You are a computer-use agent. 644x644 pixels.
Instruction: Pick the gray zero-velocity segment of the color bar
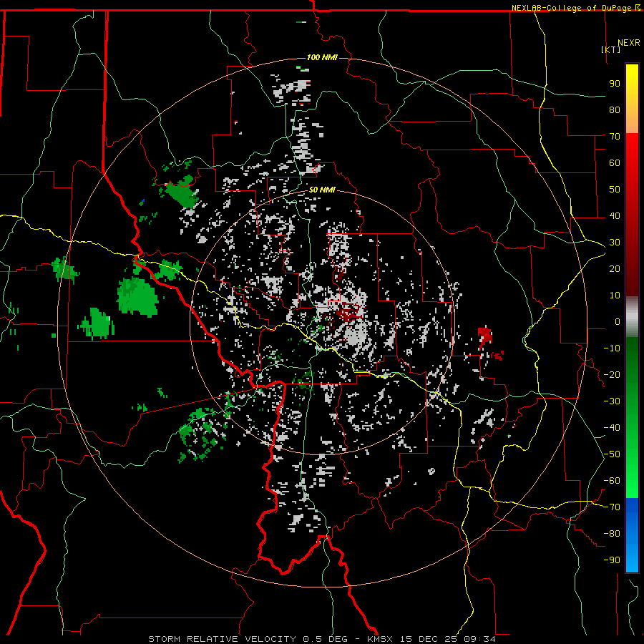click(x=632, y=317)
